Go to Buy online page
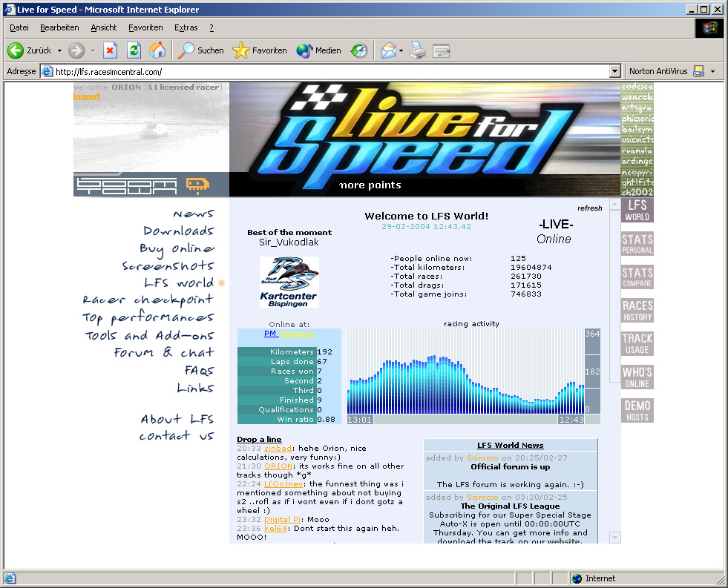This screenshot has height=588, width=728. tap(177, 249)
